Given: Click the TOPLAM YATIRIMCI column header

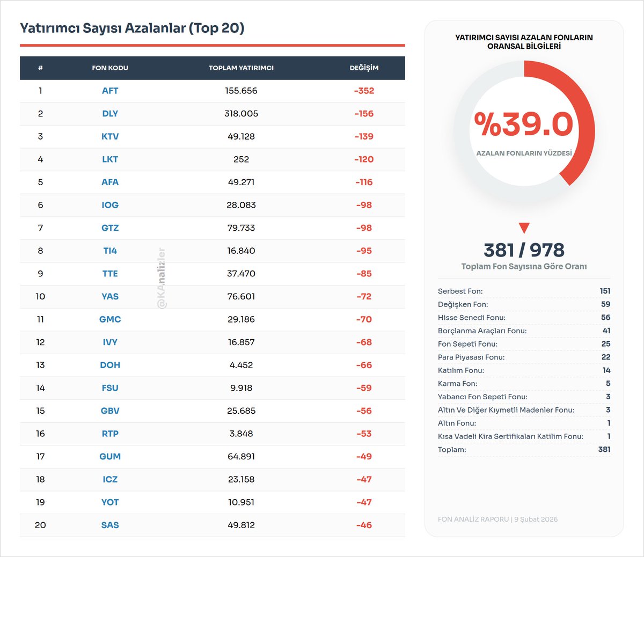Looking at the screenshot, I should pos(241,68).
